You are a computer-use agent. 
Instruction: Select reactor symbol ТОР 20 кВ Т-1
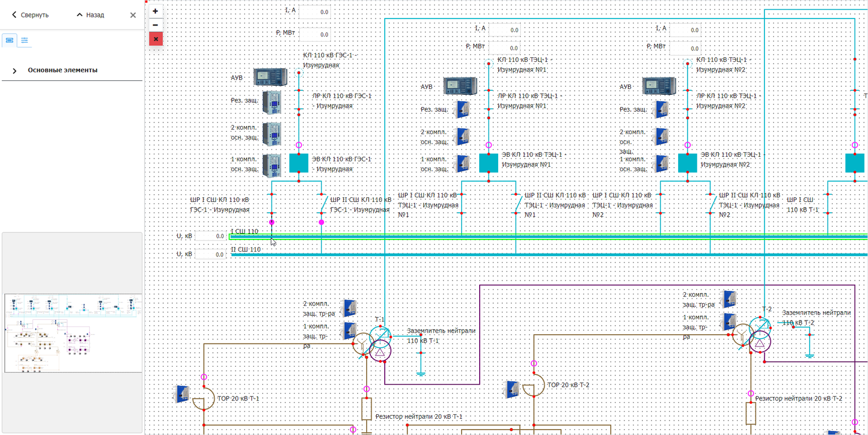[x=203, y=399]
